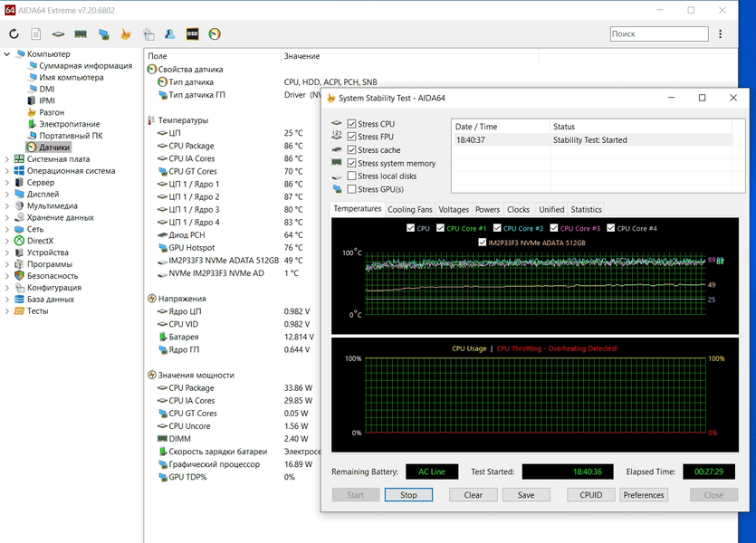Expand the Сеть tree node
The image size is (756, 543).
click(x=6, y=229)
